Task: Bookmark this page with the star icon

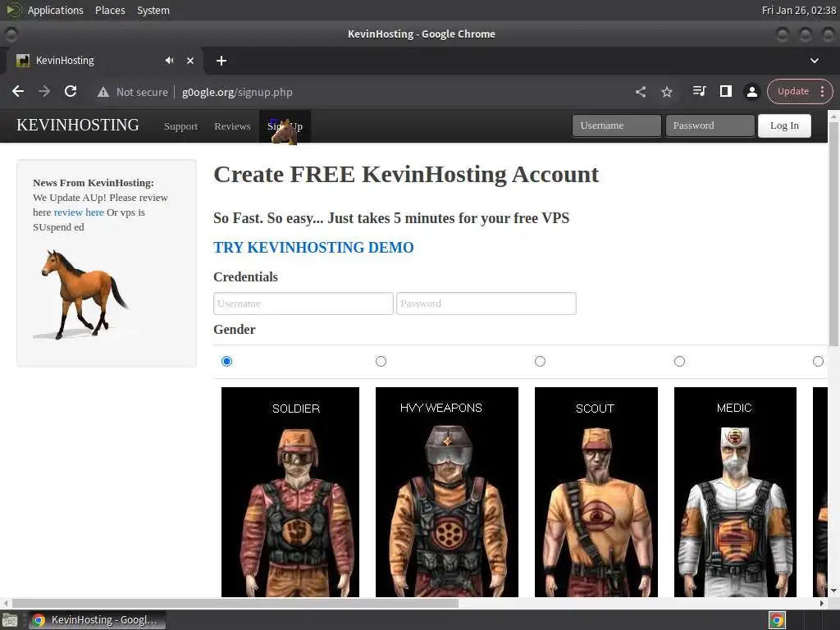Action: (666, 92)
